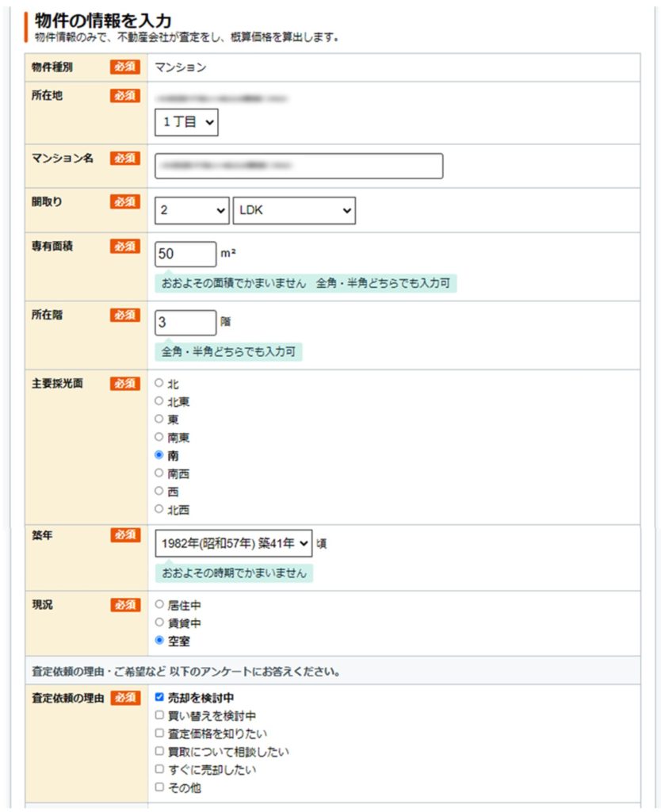Click the 全角・半角どちらでも入力可 hint under 所在階
The image size is (661, 812).
click(228, 351)
